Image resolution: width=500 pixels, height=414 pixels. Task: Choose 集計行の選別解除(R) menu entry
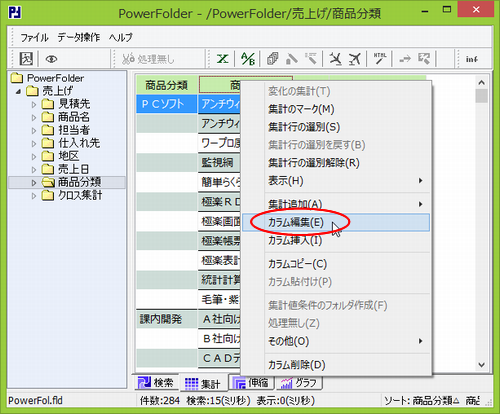click(336, 163)
